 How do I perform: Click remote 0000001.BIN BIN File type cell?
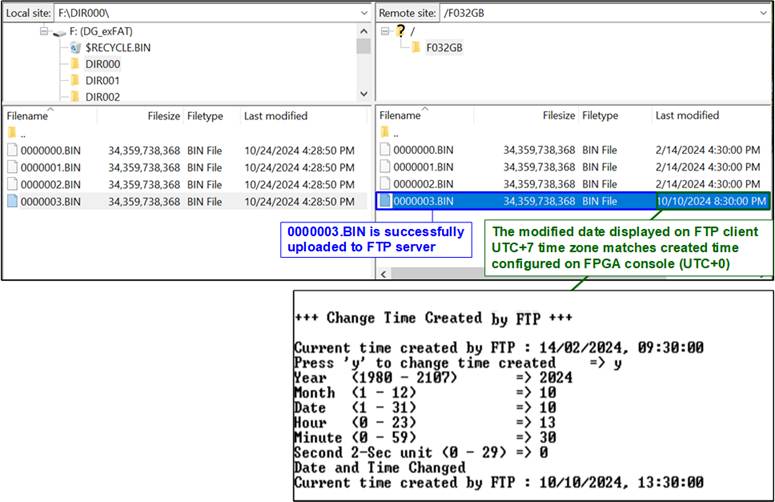tap(600, 167)
